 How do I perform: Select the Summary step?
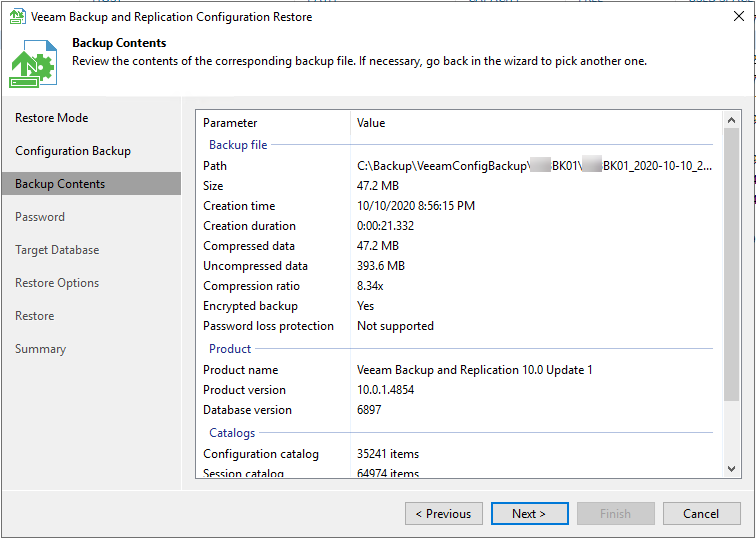[x=40, y=349]
